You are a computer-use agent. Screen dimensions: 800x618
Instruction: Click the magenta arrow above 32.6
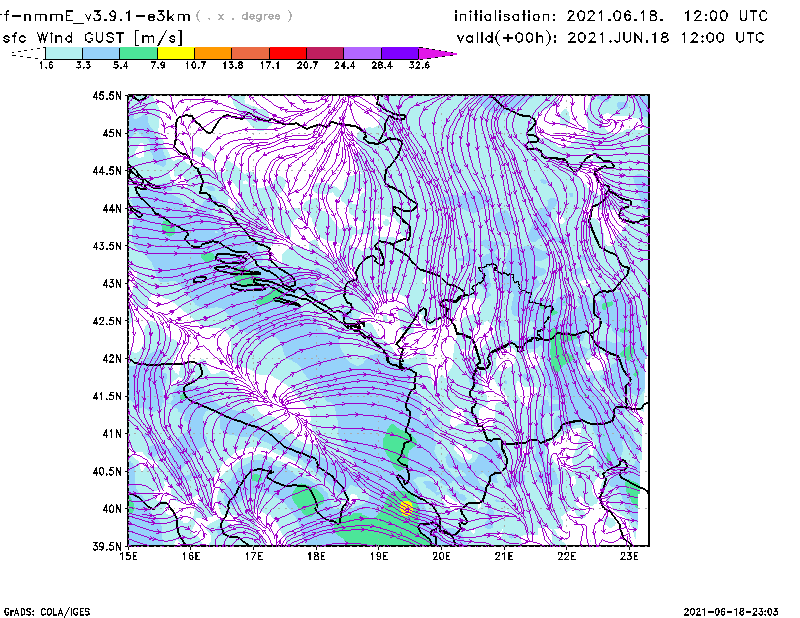click(x=436, y=53)
